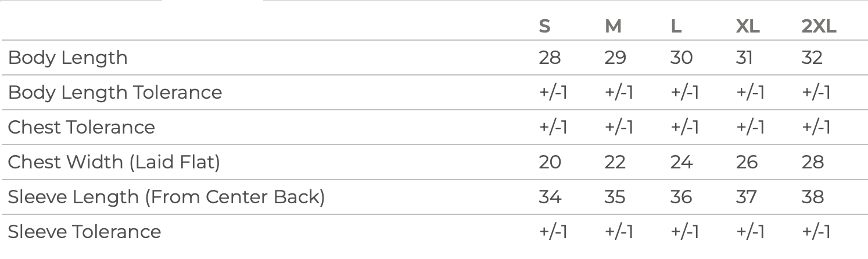Screen dimensions: 868x259
Task: Select the M size column header
Action: pos(613,27)
